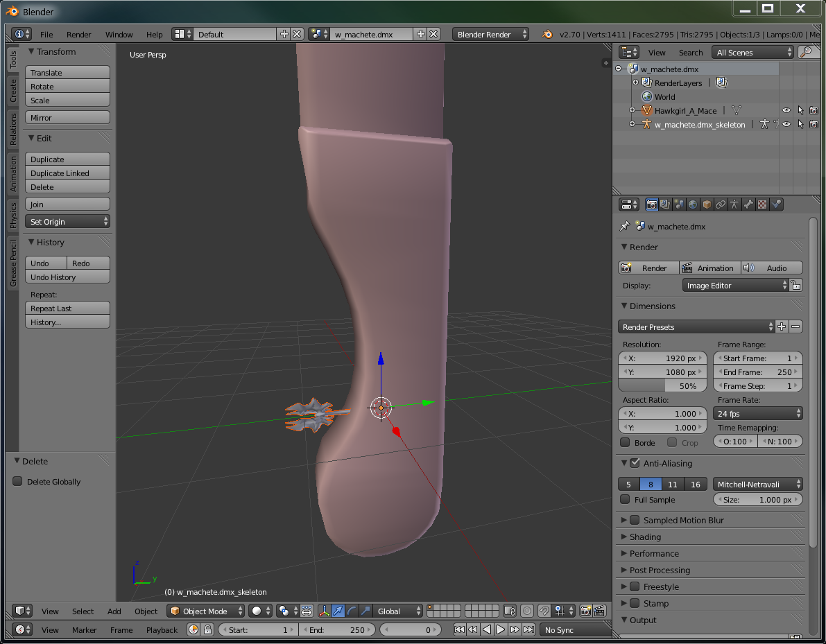Viewport: 826px width, 644px height.
Task: Open the Blender Render engine dropdown
Action: click(490, 34)
